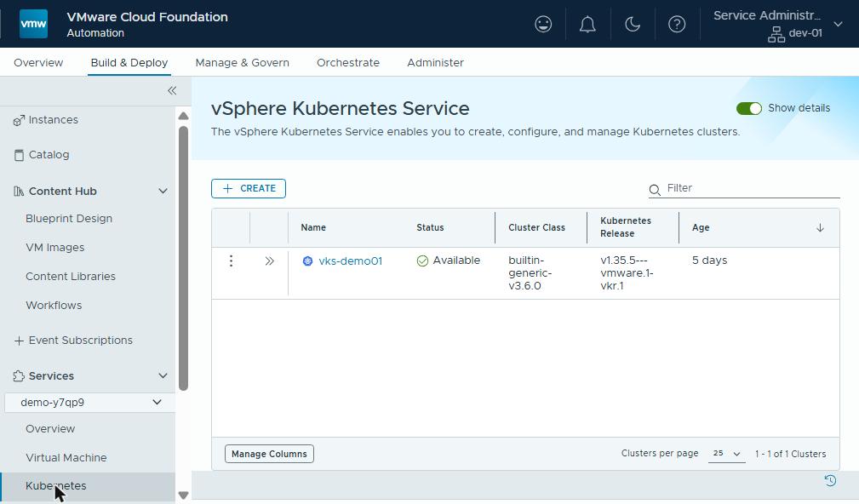
Task: Click the plus icon beside Event Subscriptions
Action: (x=19, y=341)
